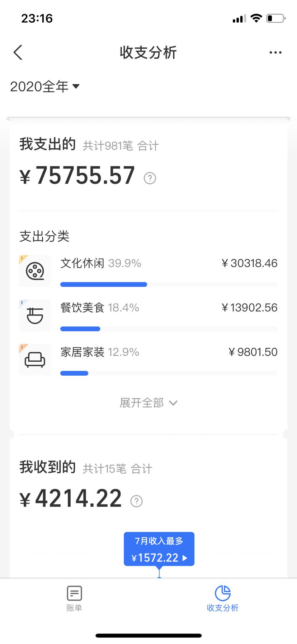Tap the ¥30318.46 expense amount
The height and width of the screenshot is (644, 297).
tap(250, 263)
